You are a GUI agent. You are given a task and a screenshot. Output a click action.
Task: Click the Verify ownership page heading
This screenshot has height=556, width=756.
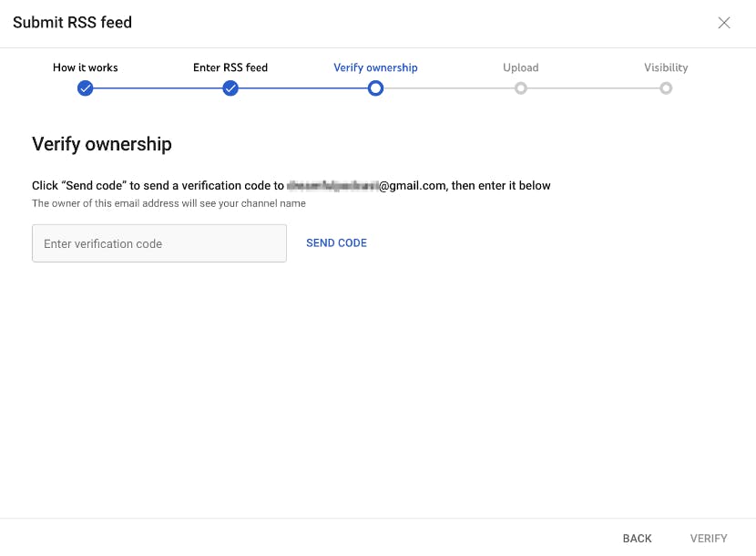(101, 144)
